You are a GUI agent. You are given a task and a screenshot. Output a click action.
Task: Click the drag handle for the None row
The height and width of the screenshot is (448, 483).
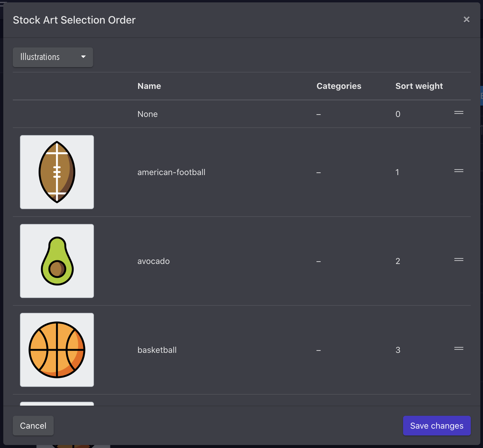click(459, 112)
